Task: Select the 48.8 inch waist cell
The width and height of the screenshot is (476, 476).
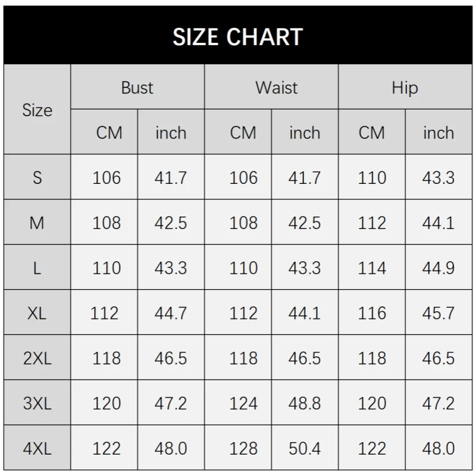Action: coord(305,403)
